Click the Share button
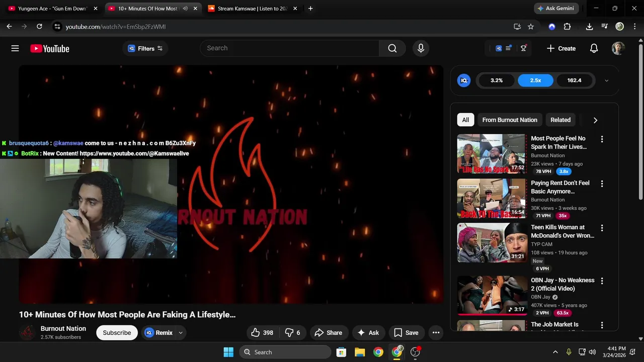The height and width of the screenshot is (362, 644). [x=328, y=332]
